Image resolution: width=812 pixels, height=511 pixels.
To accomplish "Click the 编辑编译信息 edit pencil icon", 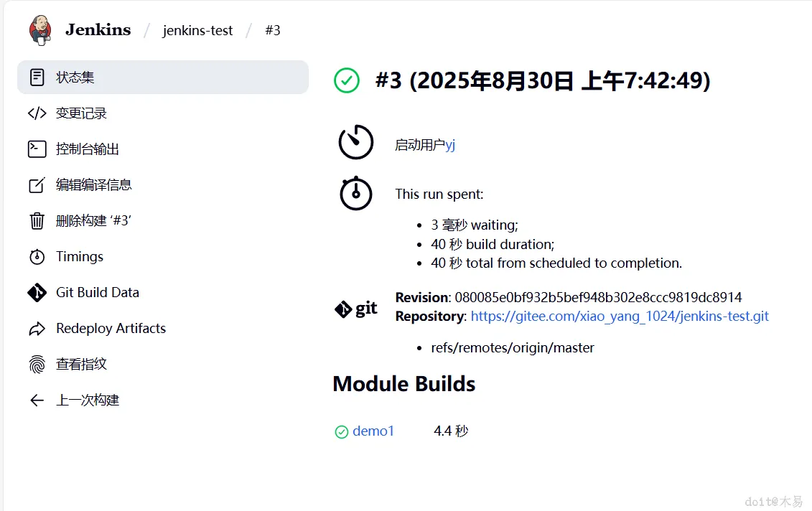I will coord(37,185).
